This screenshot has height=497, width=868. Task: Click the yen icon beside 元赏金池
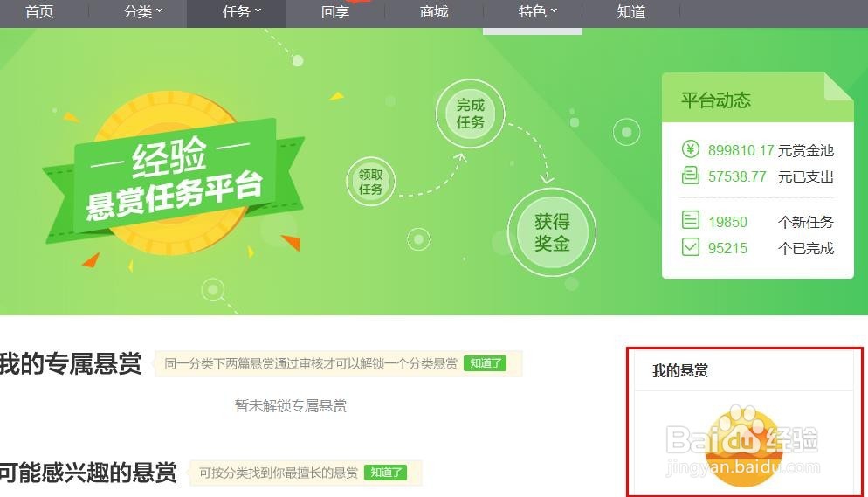pos(691,149)
